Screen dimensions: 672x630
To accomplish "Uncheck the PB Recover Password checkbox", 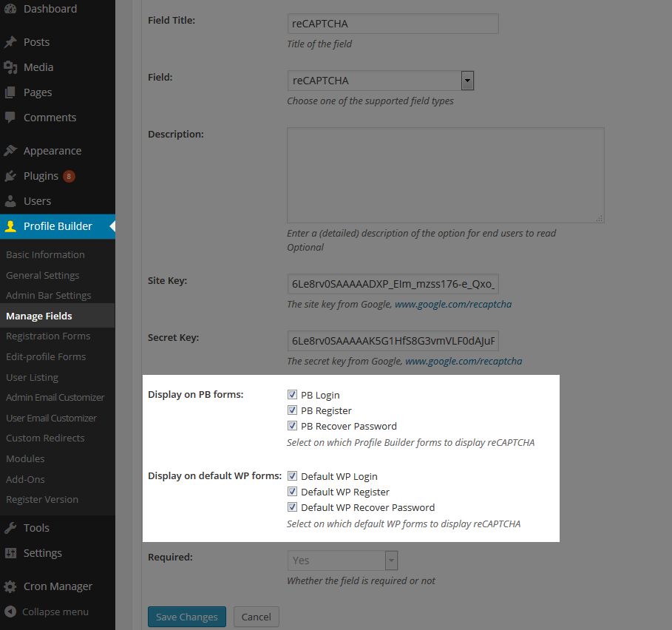I will (292, 426).
